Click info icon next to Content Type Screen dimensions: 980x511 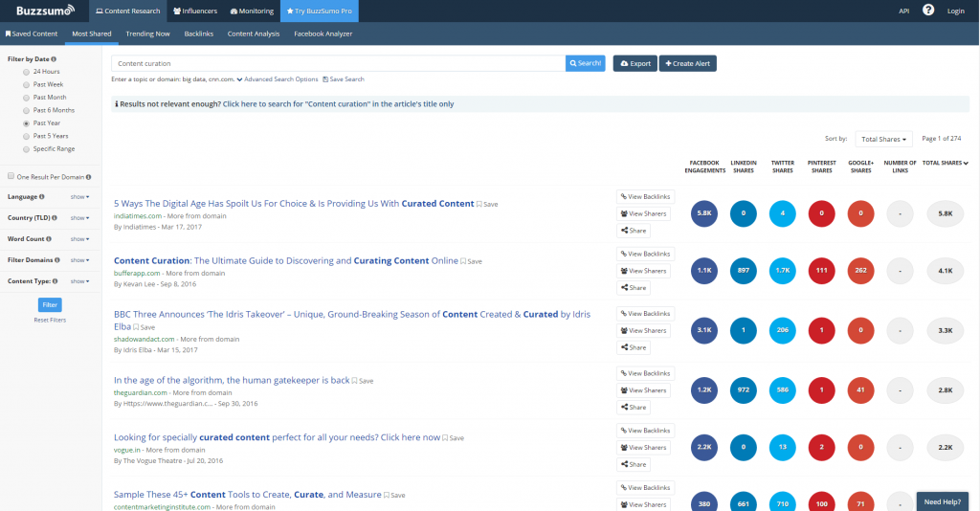55,281
